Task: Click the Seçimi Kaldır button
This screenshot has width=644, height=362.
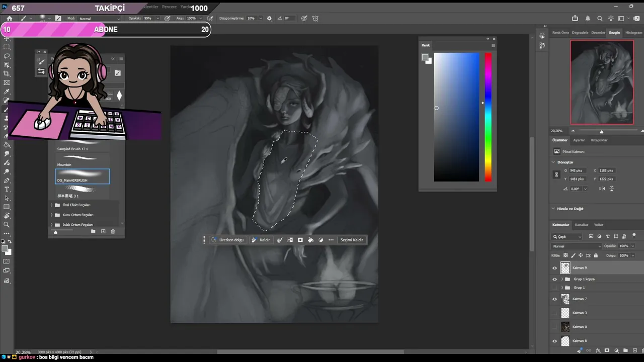Action: coord(352,240)
